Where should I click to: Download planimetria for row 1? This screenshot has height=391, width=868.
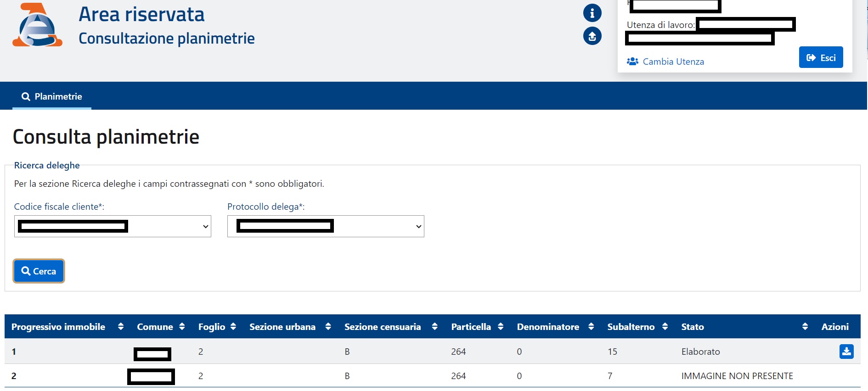[x=846, y=352]
